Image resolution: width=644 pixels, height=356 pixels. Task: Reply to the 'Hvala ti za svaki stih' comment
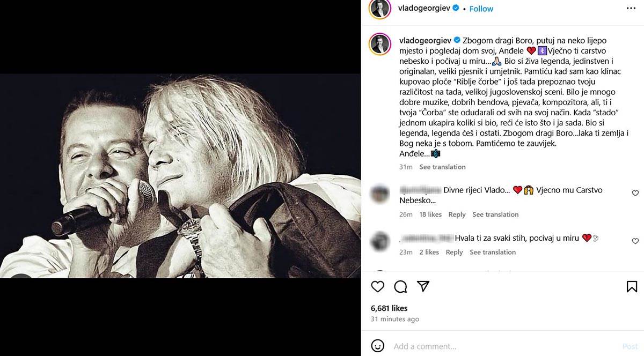(x=454, y=252)
